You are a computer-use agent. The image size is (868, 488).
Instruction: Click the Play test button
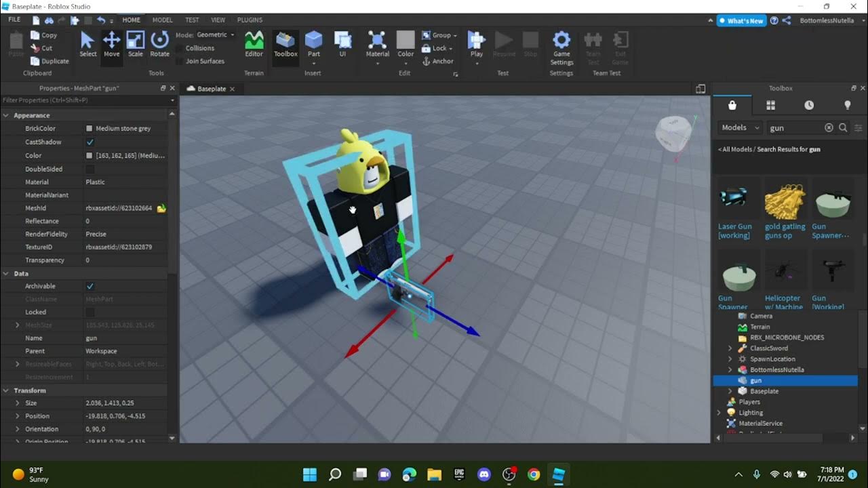[477, 44]
